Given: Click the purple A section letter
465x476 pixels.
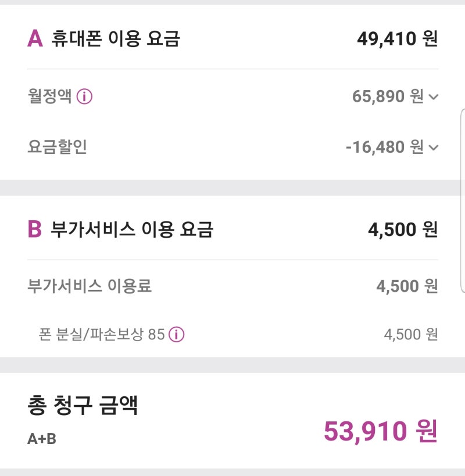Looking at the screenshot, I should point(35,38).
